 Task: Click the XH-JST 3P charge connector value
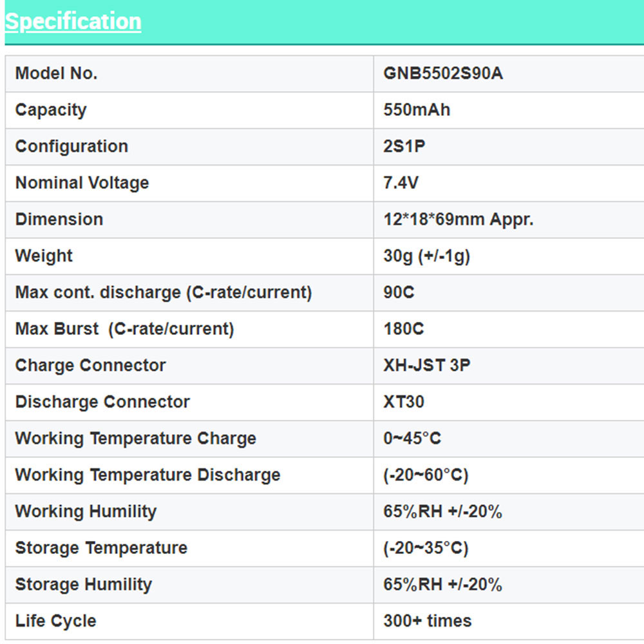point(426,365)
